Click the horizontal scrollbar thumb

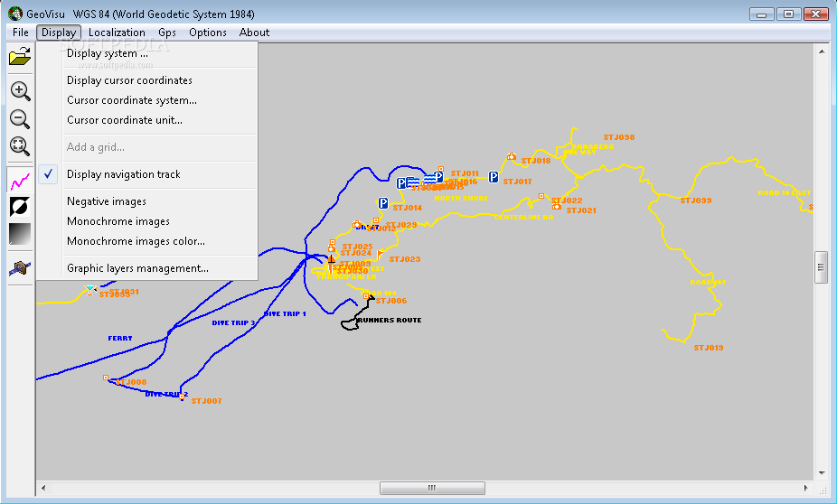click(432, 488)
